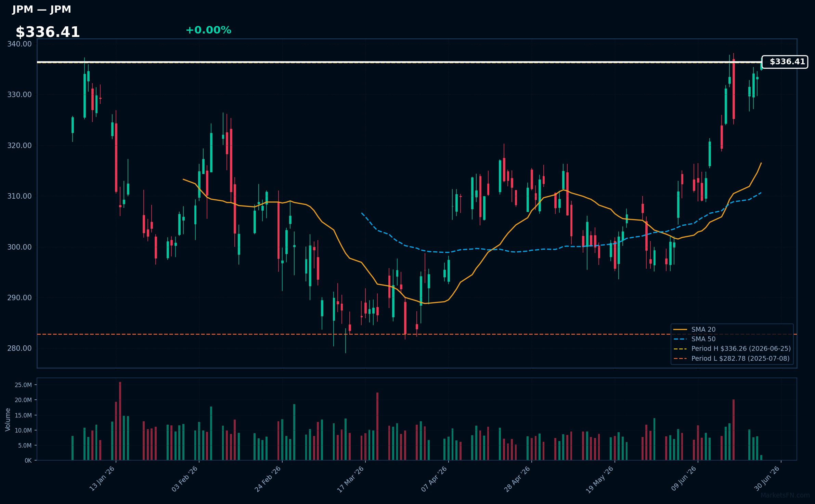Click the "19 May '26" date label

click(600, 479)
